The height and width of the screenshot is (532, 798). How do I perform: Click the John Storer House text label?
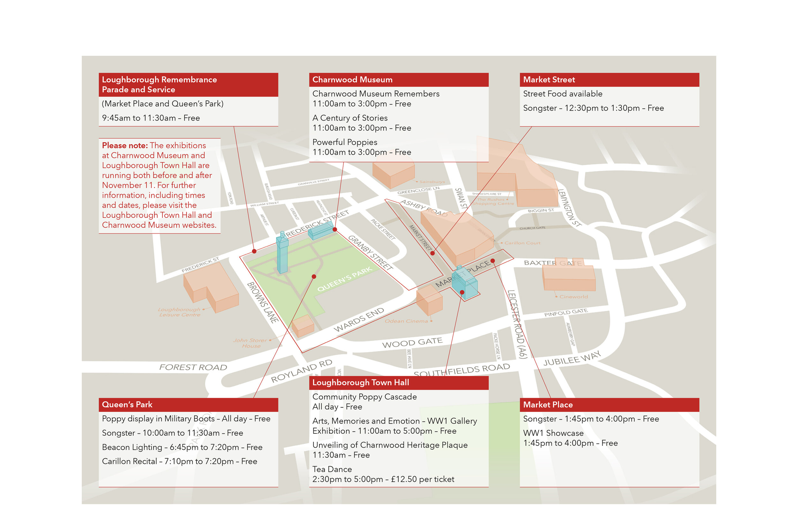(x=251, y=343)
